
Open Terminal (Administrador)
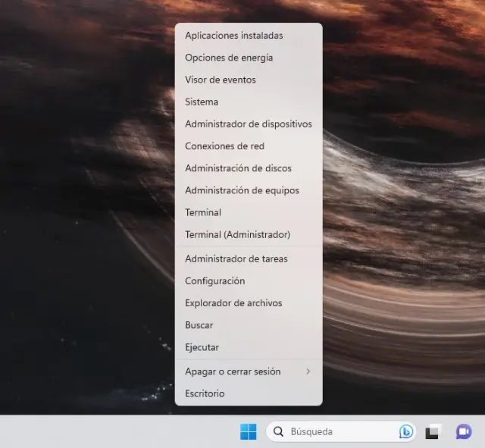point(237,235)
